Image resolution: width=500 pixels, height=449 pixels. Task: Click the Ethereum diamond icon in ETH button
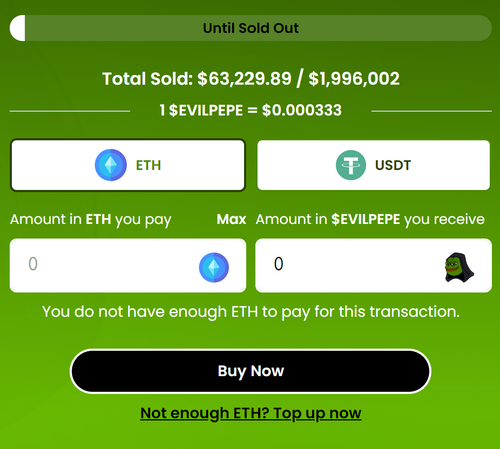pyautogui.click(x=111, y=165)
